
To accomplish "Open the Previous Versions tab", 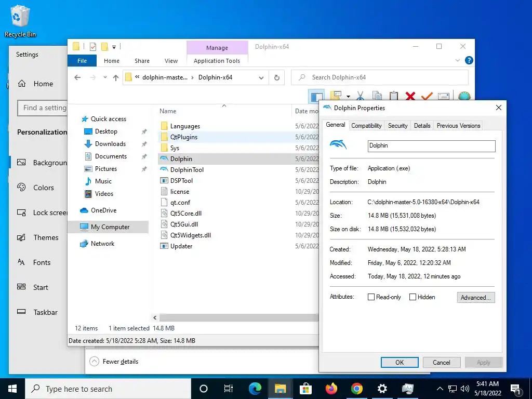I will click(x=458, y=126).
